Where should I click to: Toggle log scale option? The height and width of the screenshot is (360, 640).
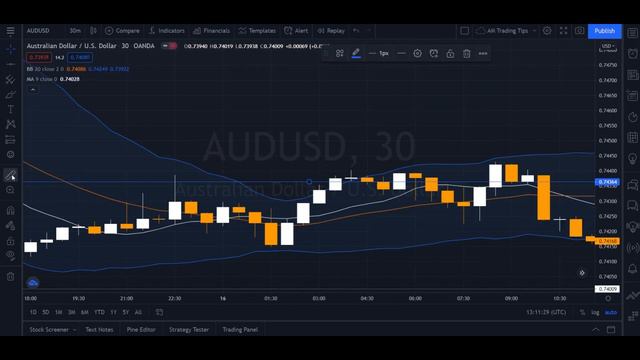[x=596, y=312]
